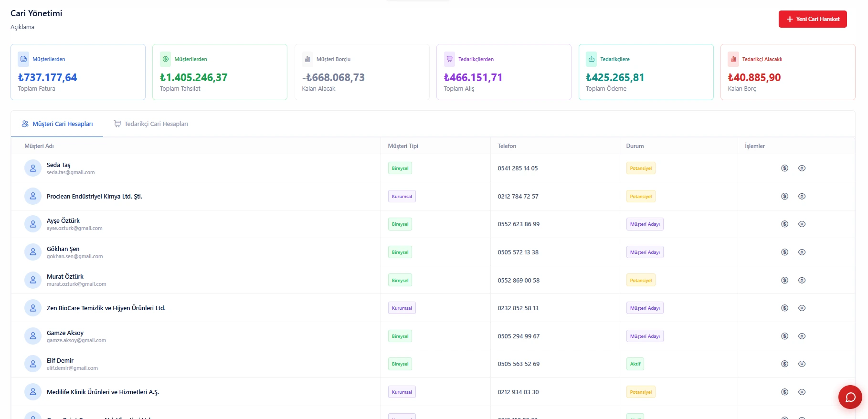Click the Toplam Fatura summary card
The width and height of the screenshot is (868, 419).
point(78,72)
